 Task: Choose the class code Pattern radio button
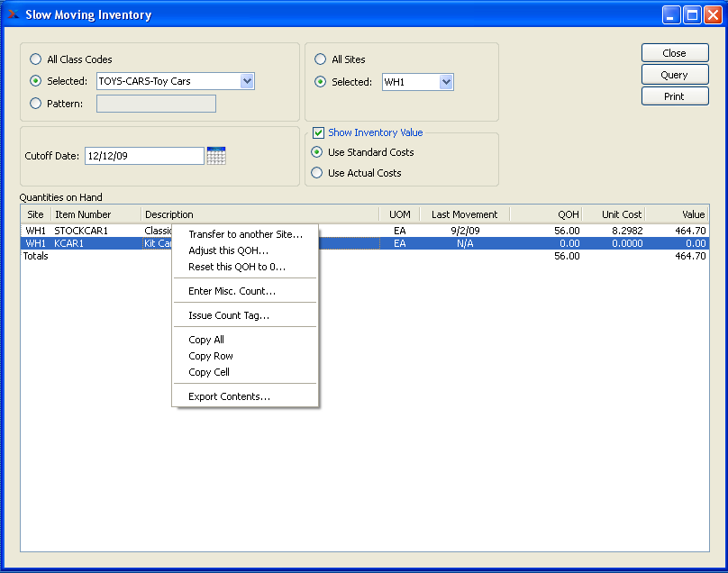click(36, 104)
